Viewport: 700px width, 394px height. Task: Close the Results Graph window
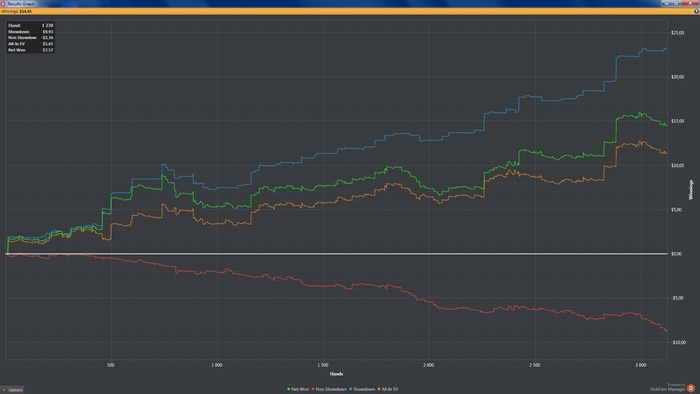click(x=690, y=3)
